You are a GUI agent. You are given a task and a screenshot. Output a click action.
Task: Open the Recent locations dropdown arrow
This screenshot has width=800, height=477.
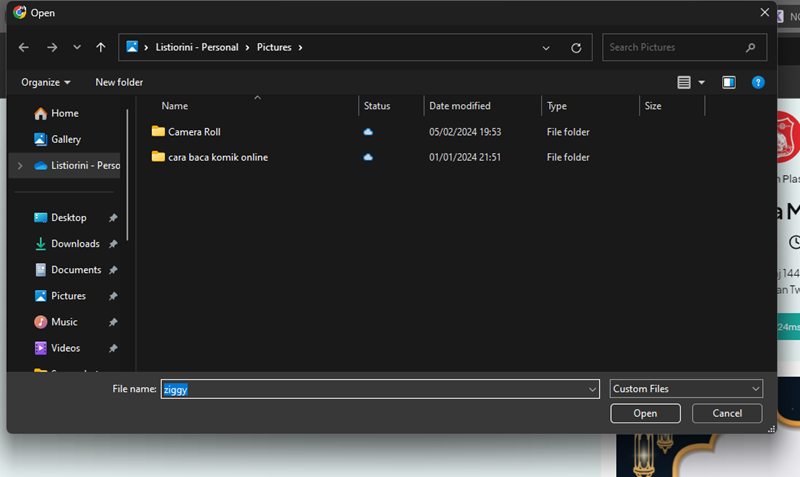tap(77, 47)
